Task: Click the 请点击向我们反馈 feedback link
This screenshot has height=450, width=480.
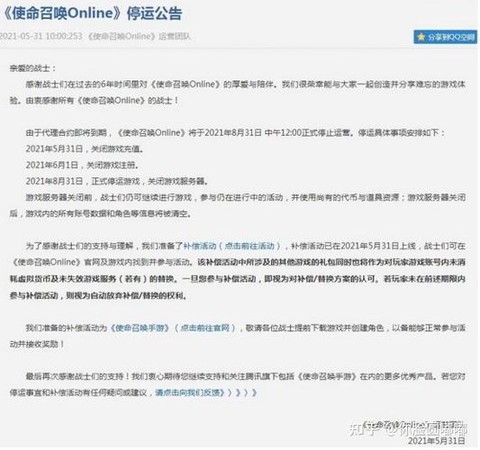Action: (x=206, y=393)
